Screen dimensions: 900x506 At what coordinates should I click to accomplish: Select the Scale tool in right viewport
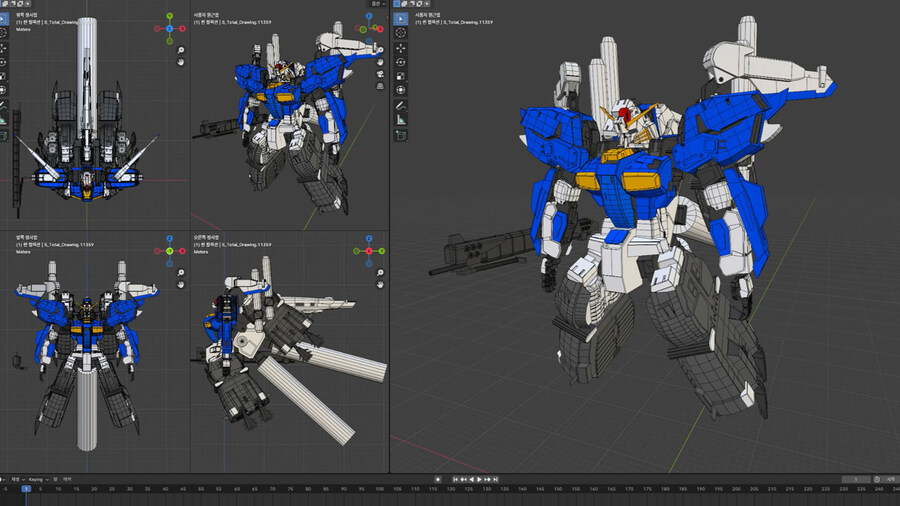(401, 76)
